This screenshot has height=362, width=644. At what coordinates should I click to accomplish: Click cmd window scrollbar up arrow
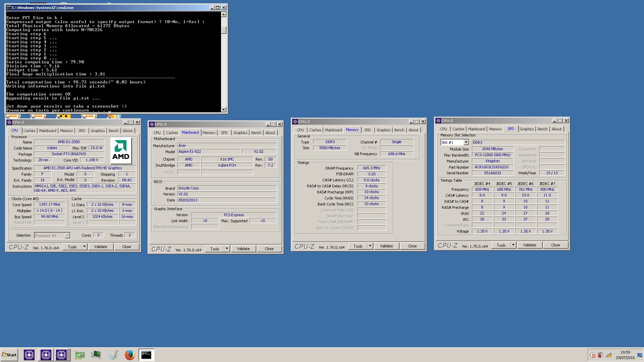click(x=224, y=14)
